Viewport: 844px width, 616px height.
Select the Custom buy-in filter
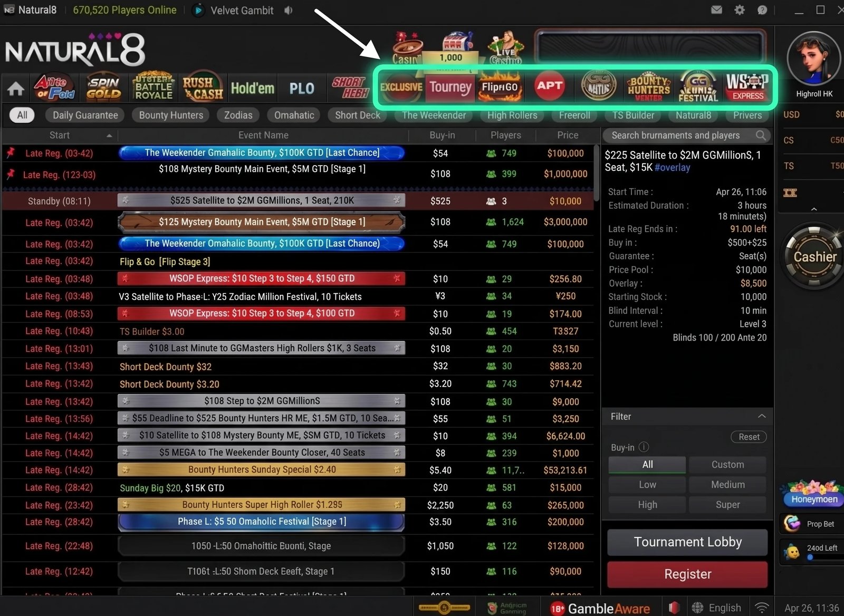click(727, 465)
